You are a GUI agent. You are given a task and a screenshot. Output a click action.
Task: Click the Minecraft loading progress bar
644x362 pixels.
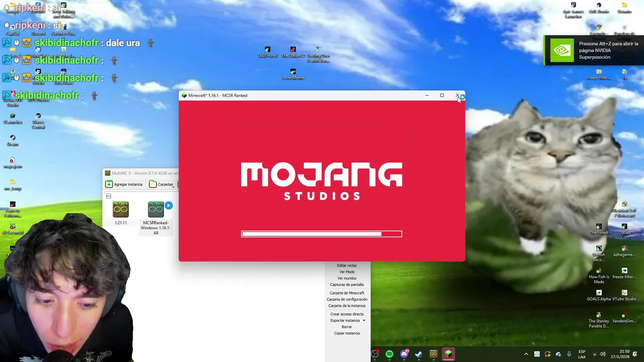[321, 234]
